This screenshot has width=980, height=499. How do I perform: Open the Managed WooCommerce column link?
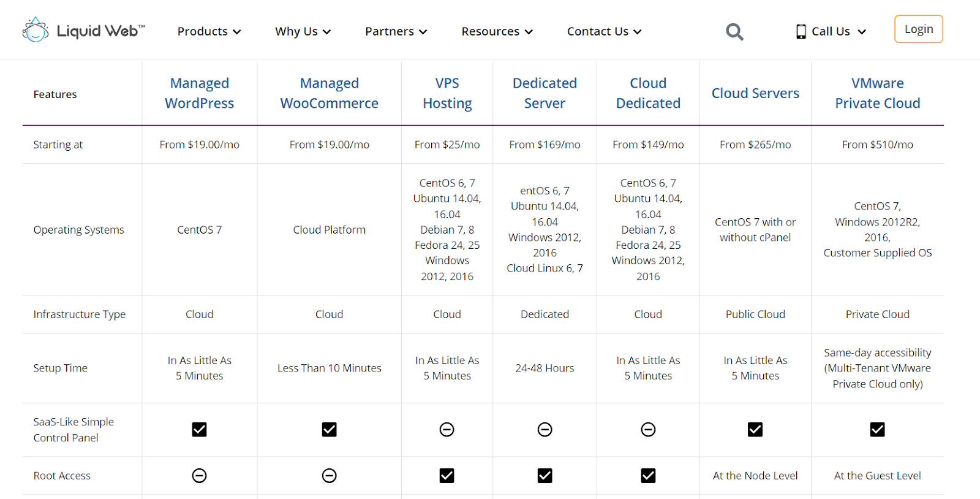[x=330, y=93]
